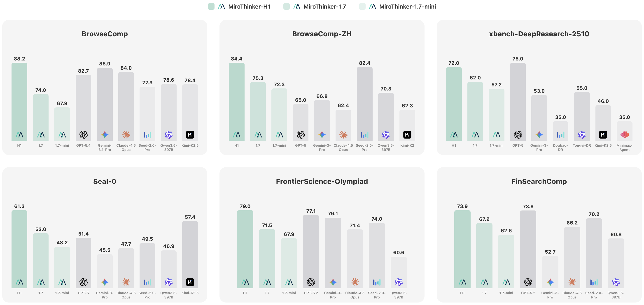Click the Claude-4.5 Opus icon in FinSearchComp chart
The image size is (644, 305).
pyautogui.click(x=572, y=282)
